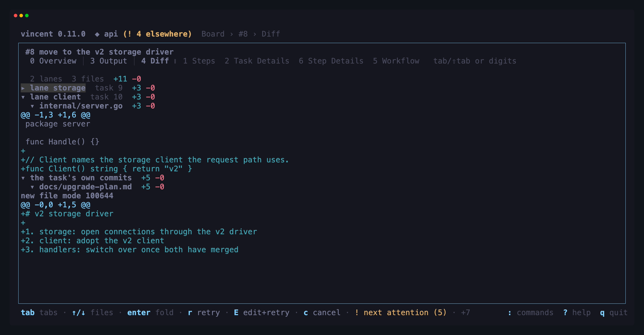Collapse the docs/upgrade-plan.md file triangle
Viewport: 644px width, 335px height.
pyautogui.click(x=32, y=187)
